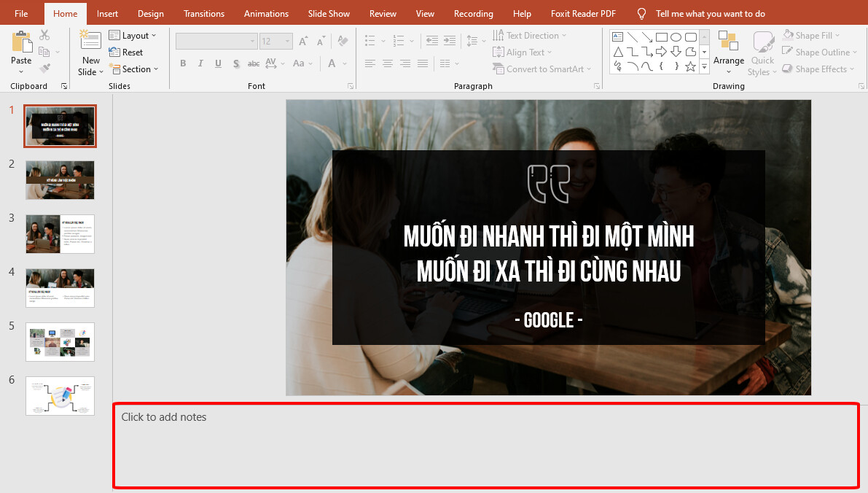Open the Shape Fill dropdown
The width and height of the screenshot is (868, 493).
(x=811, y=34)
